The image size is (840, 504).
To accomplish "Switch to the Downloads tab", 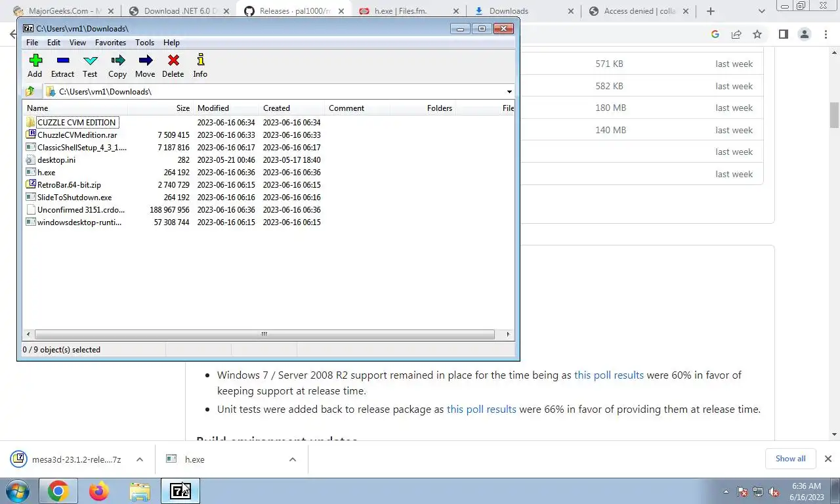I will coord(523,11).
